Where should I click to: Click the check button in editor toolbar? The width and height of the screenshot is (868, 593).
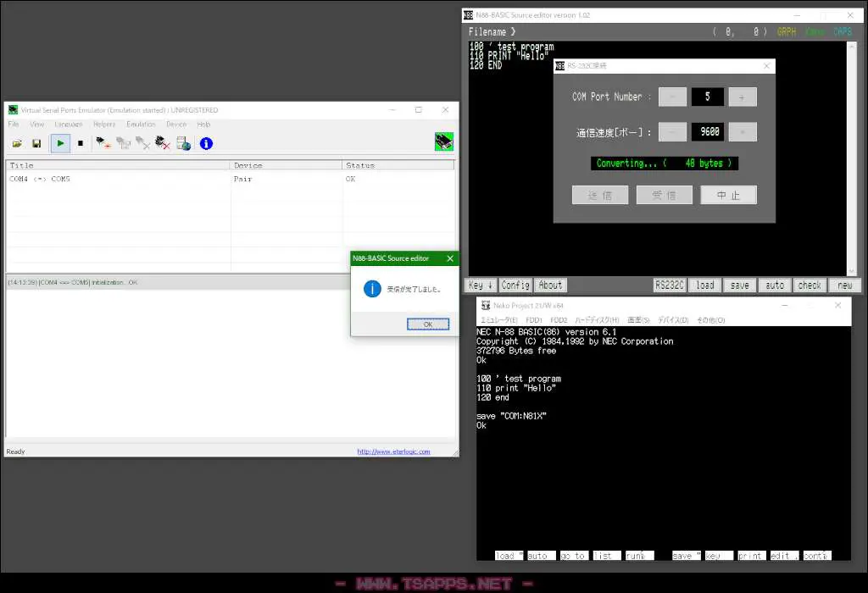810,285
